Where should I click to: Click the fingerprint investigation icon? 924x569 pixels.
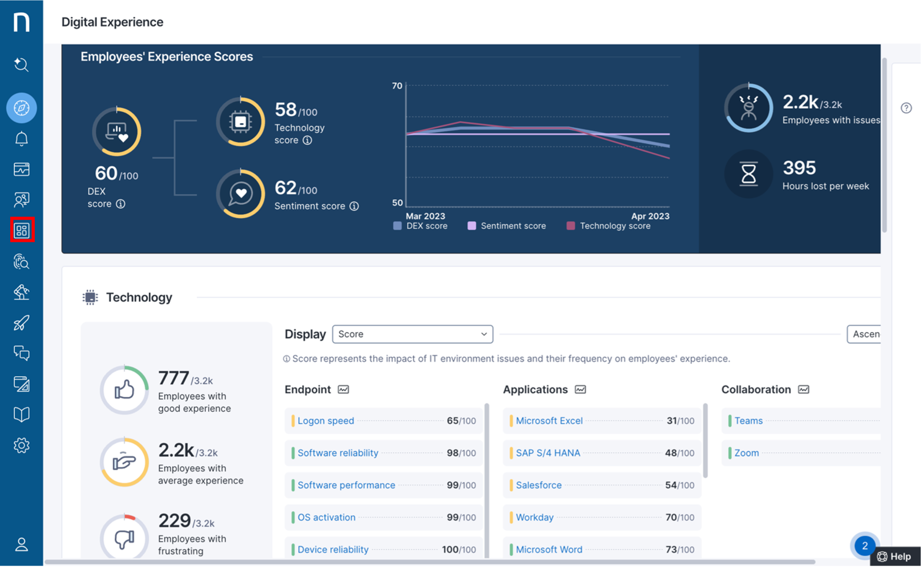point(21,262)
